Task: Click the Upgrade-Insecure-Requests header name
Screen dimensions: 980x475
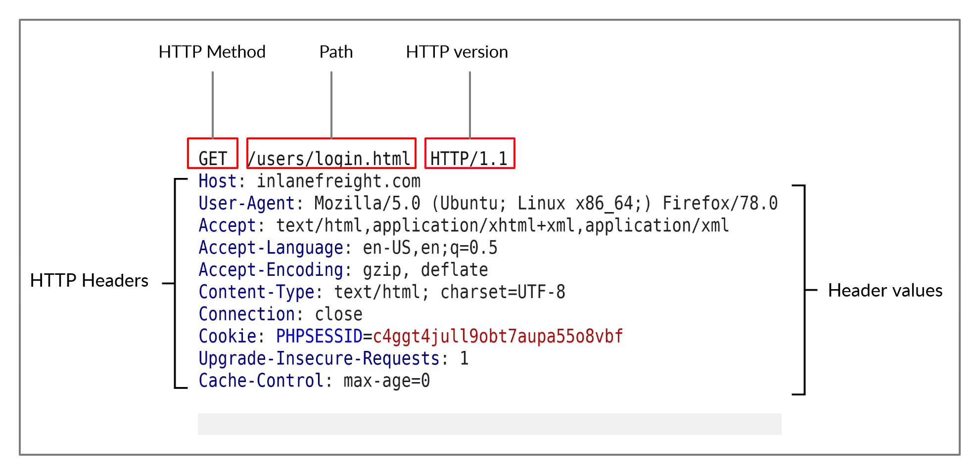Action: (x=319, y=359)
